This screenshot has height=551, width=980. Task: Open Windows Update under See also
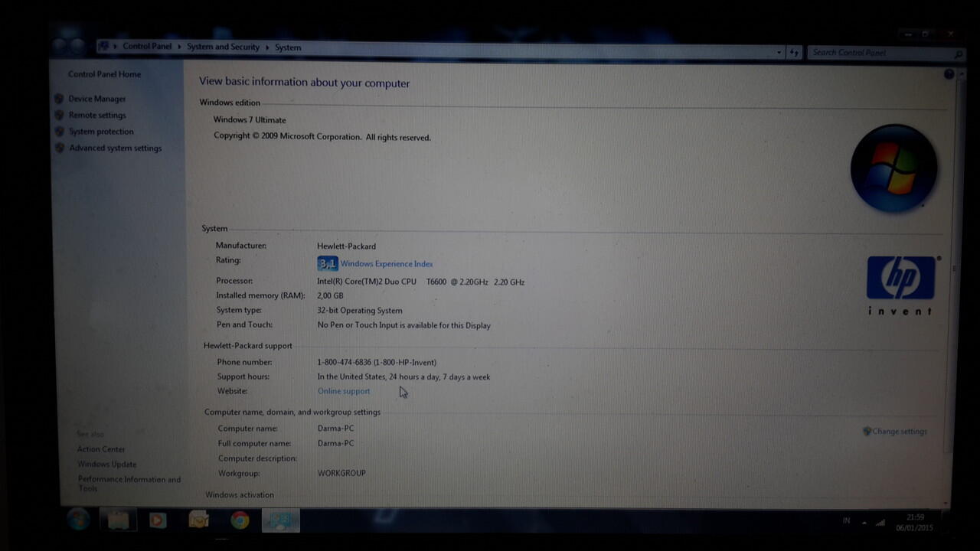click(x=106, y=465)
